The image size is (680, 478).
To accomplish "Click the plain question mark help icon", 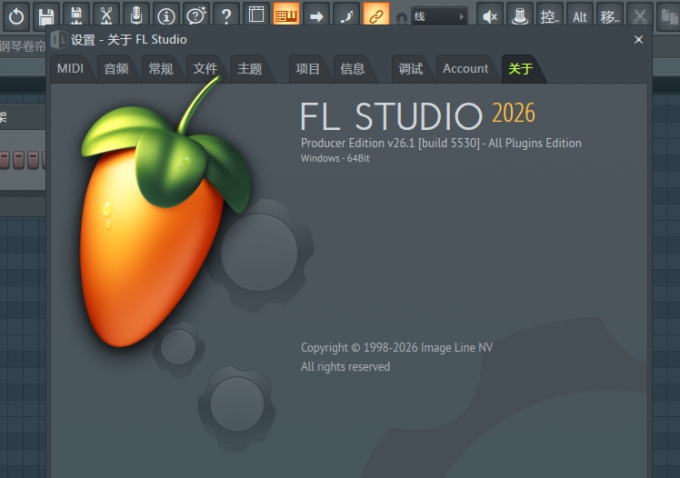I will (226, 16).
